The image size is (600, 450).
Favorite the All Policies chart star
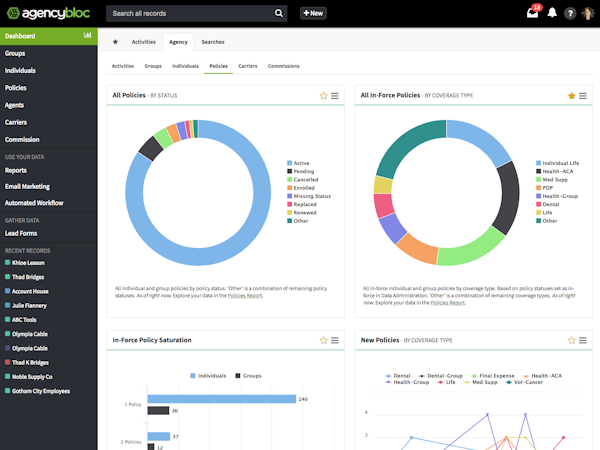323,96
